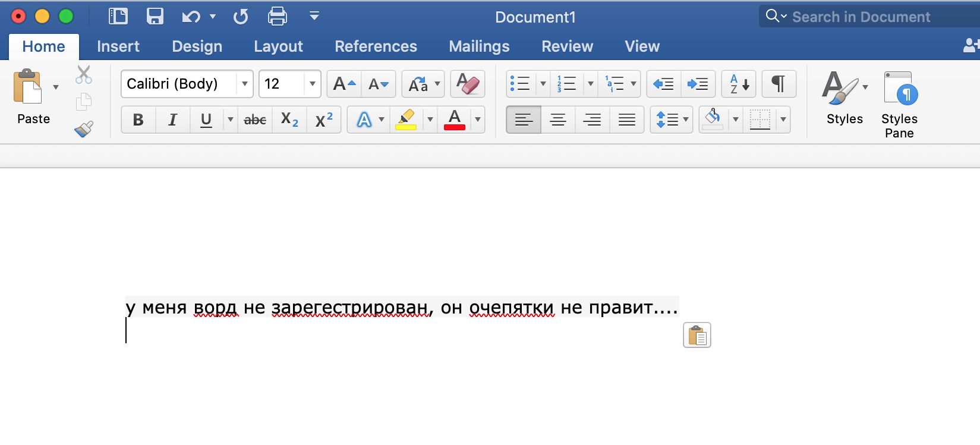Switch to the Layout tab
980x445 pixels.
278,46
